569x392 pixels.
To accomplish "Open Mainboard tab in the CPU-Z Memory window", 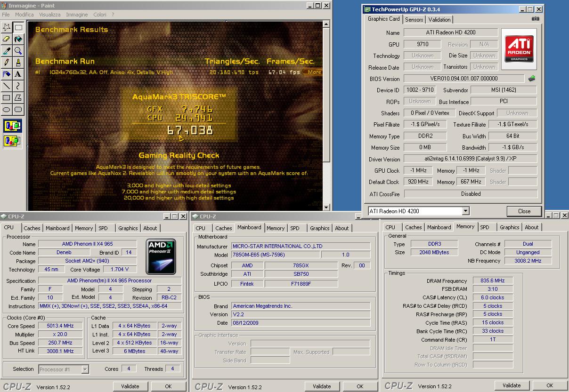I will tap(439, 227).
